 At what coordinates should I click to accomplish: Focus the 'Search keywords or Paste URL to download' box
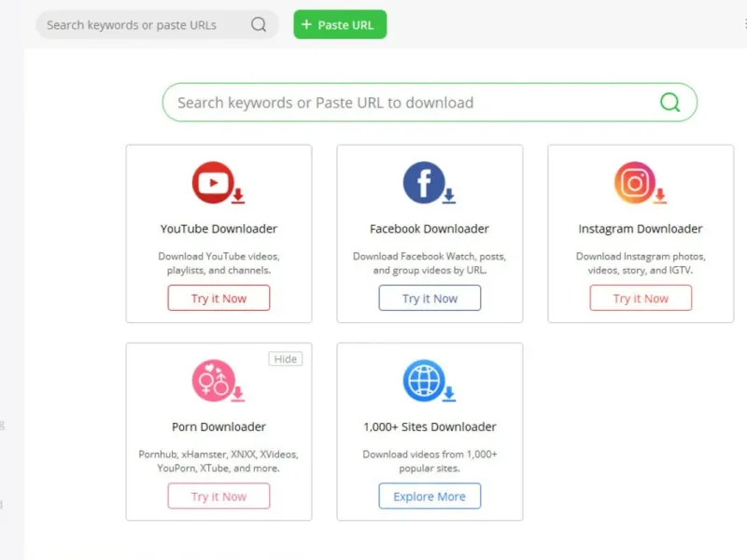point(430,103)
